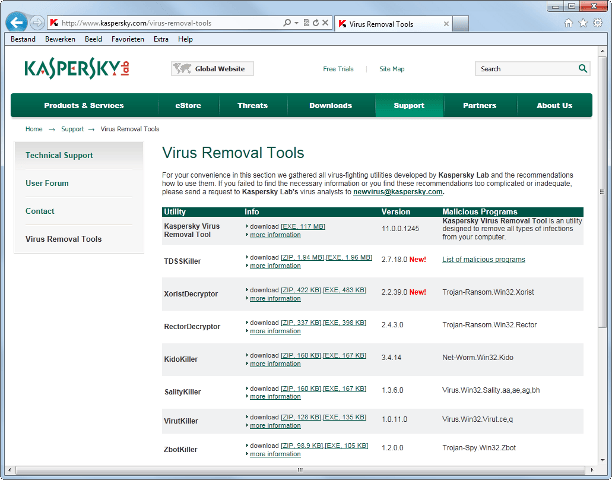Open Products & Services navigation tab

84,105
